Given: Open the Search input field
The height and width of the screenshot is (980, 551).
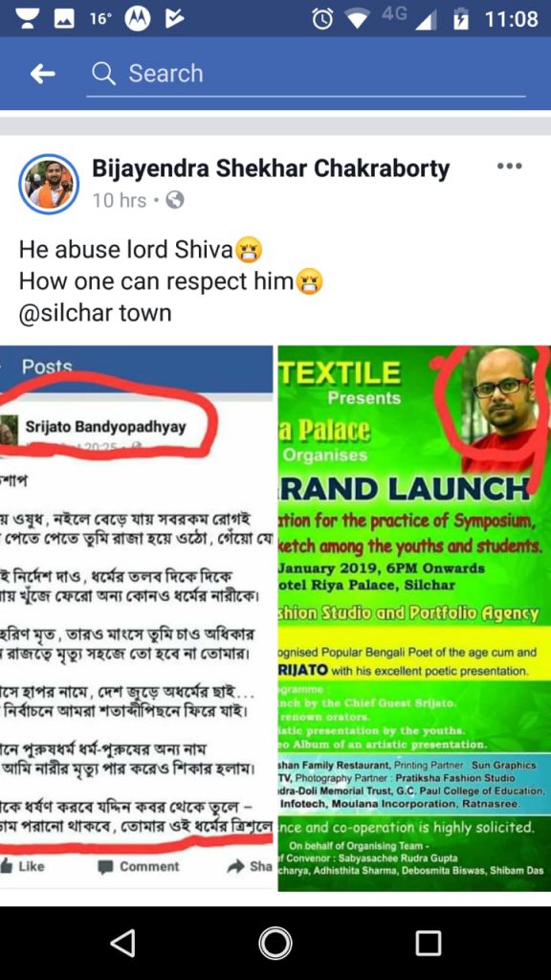Looking at the screenshot, I should click(x=305, y=74).
